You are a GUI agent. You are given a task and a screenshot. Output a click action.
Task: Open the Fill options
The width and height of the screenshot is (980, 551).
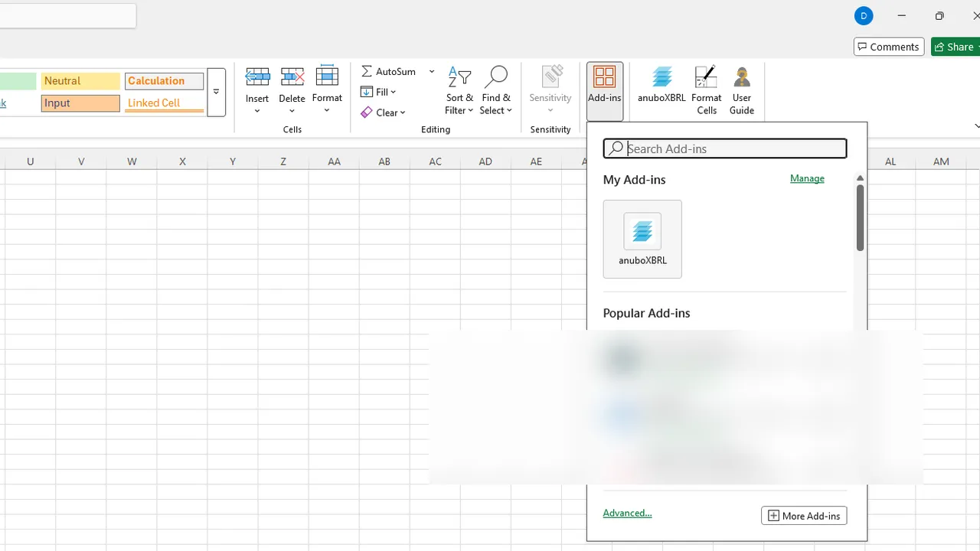pyautogui.click(x=379, y=92)
